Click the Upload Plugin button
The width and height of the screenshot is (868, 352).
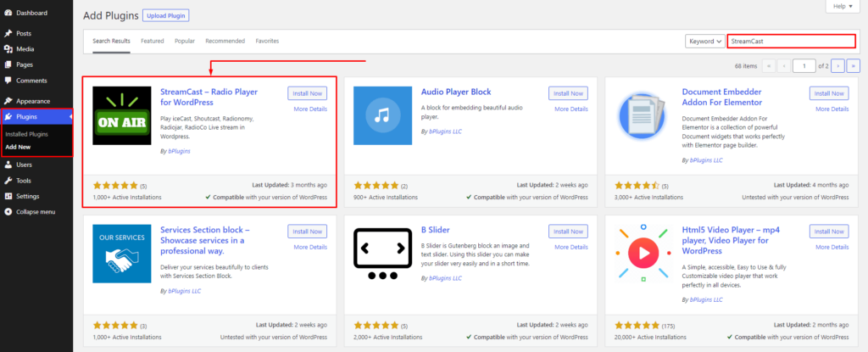[166, 15]
